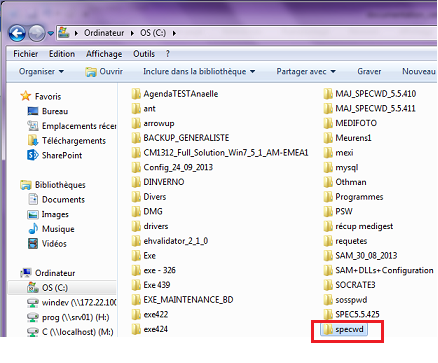This screenshot has height=363, width=438.
Task: Open the Outils menu
Action: [144, 54]
